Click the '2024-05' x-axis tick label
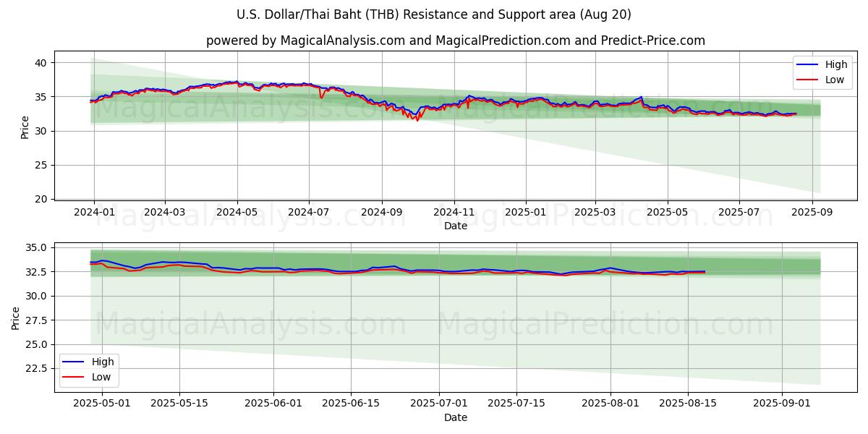The image size is (868, 434). [x=237, y=213]
